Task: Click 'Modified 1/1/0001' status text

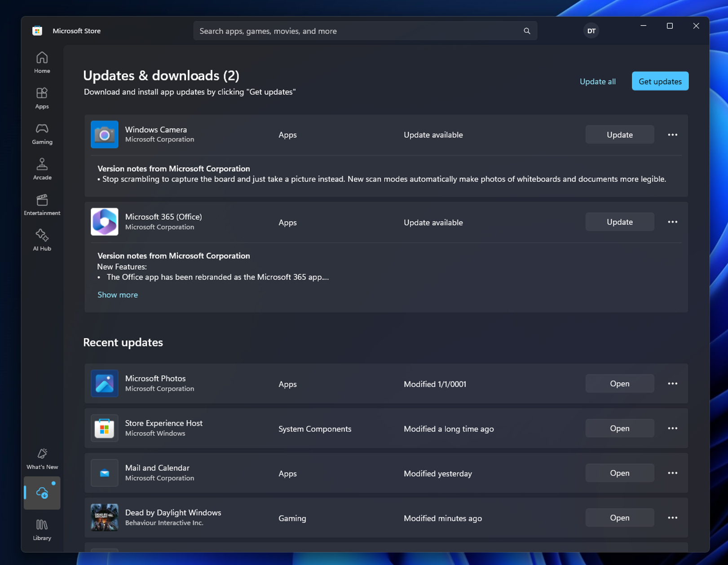Action: click(435, 384)
